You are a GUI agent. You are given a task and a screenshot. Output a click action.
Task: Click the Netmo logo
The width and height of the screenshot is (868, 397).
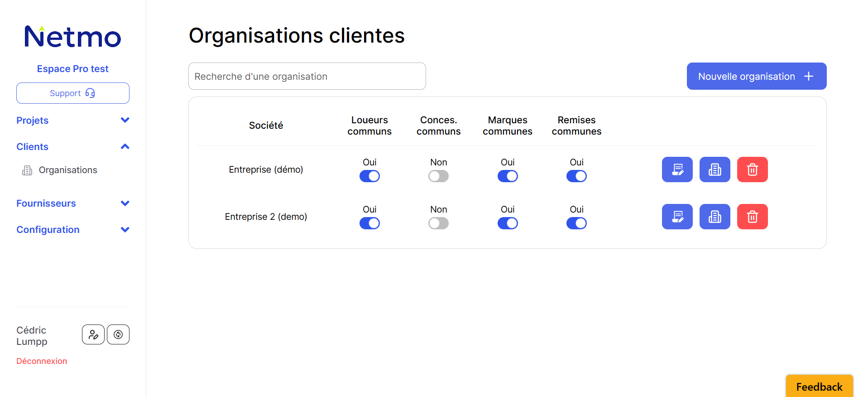(x=72, y=37)
